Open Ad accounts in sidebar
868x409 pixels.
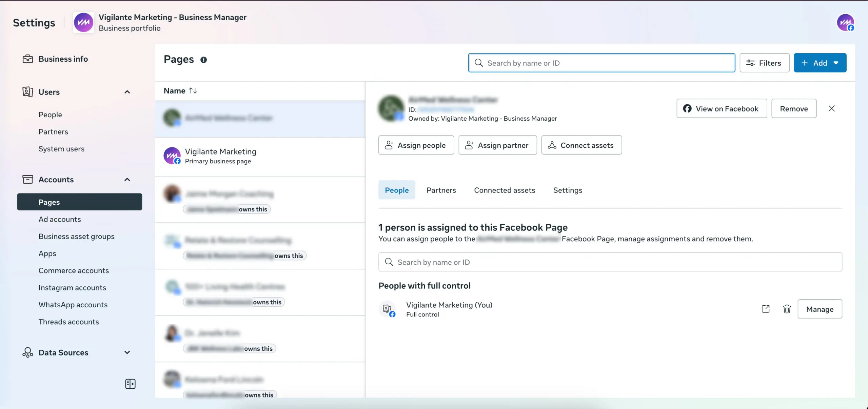60,219
